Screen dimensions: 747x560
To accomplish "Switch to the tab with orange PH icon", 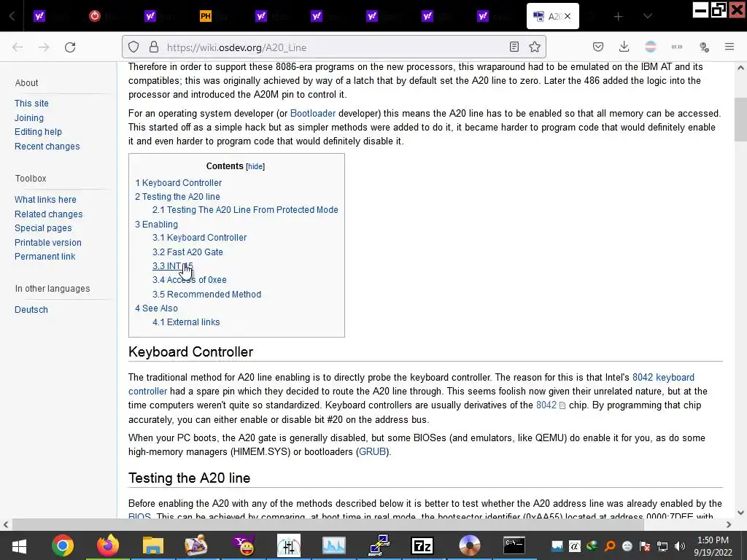I will pos(205,16).
